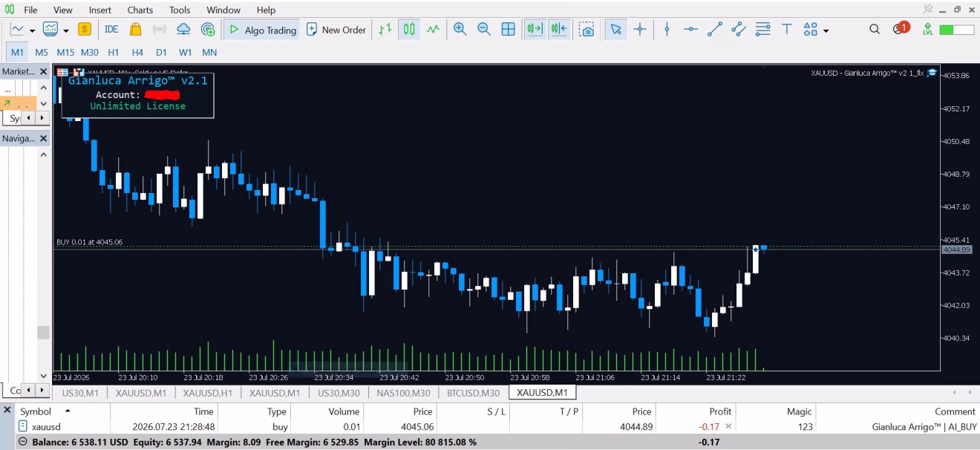
Task: Sort trades by the Profit column
Action: [720, 411]
